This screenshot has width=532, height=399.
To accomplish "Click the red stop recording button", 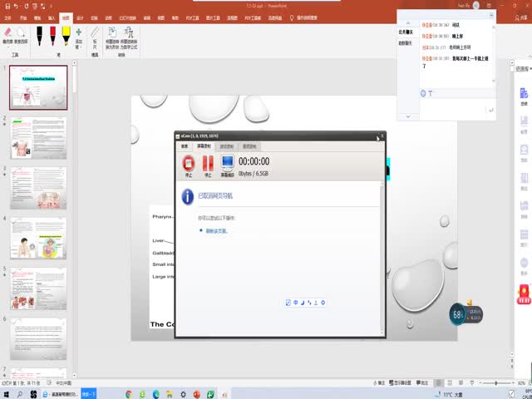I will (x=189, y=164).
